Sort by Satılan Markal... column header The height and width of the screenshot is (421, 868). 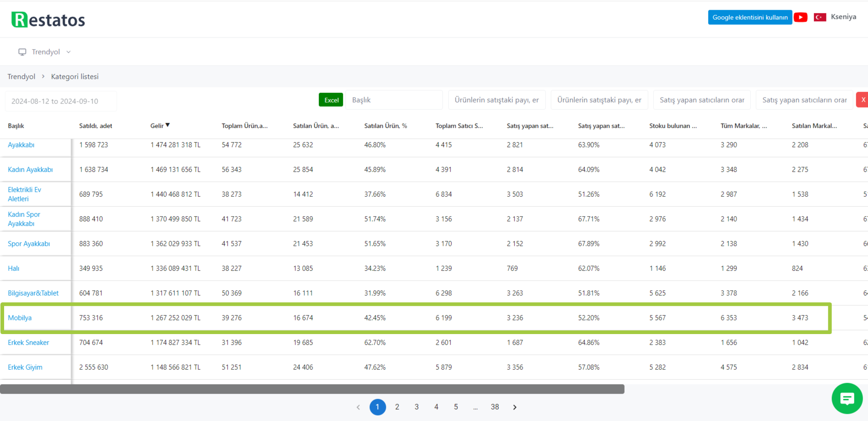tap(814, 126)
